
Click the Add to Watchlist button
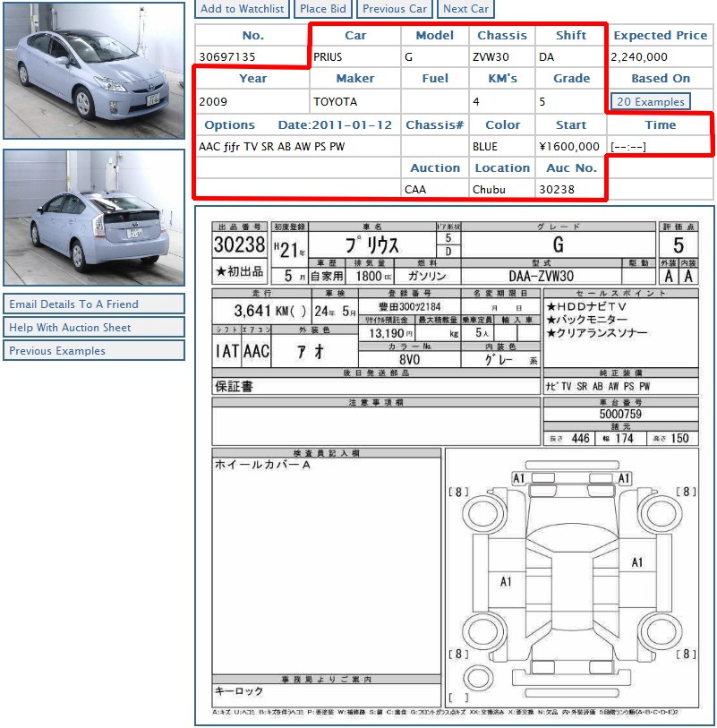click(x=240, y=9)
